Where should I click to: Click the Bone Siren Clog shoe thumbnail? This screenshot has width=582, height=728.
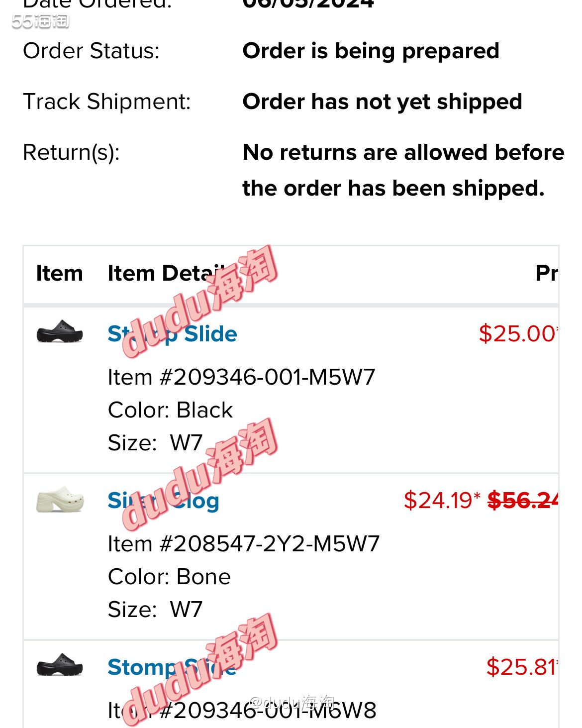60,499
